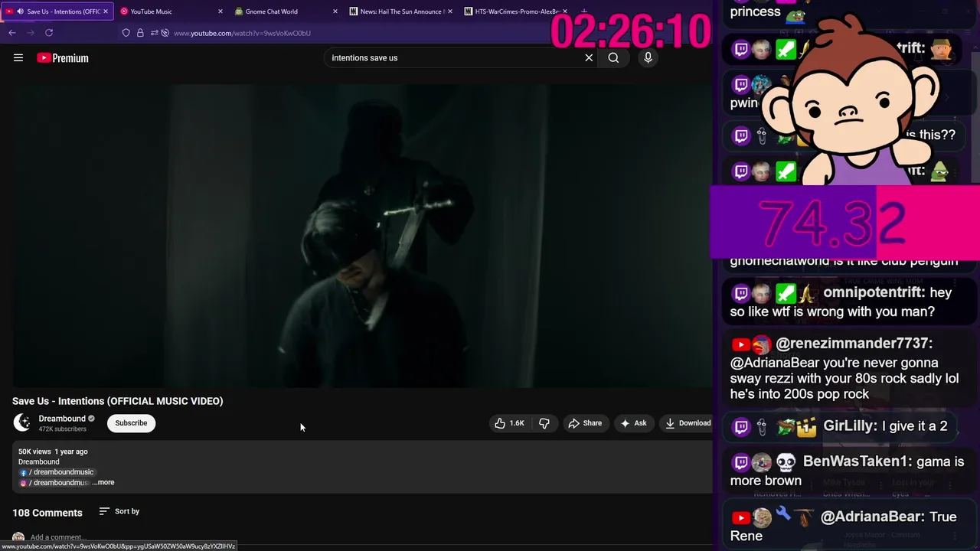Click the 108 Comments heading

(x=47, y=513)
